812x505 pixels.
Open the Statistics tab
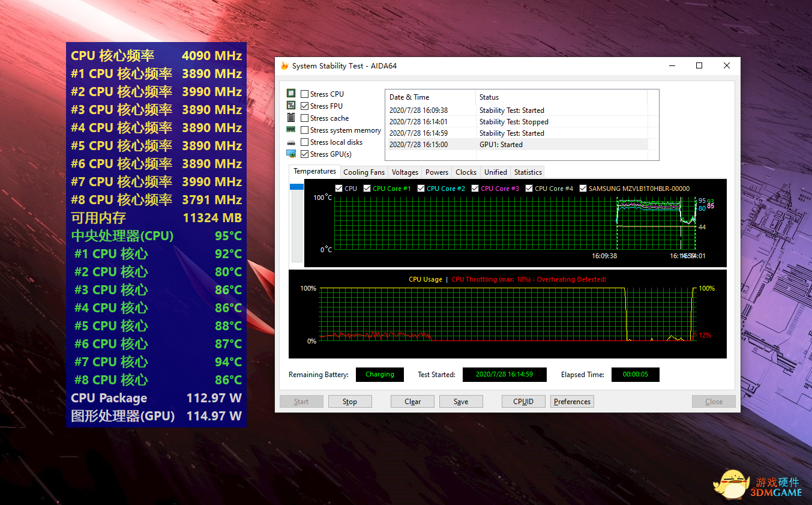point(528,172)
